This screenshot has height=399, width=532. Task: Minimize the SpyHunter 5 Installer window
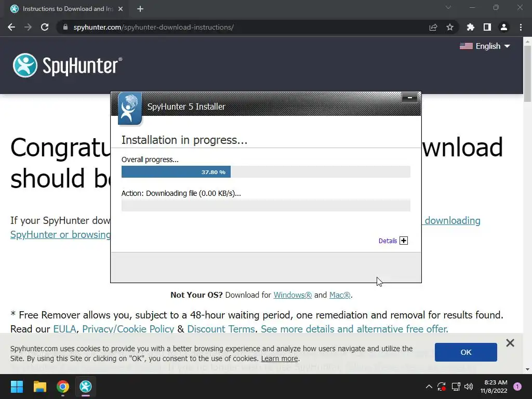click(x=409, y=98)
